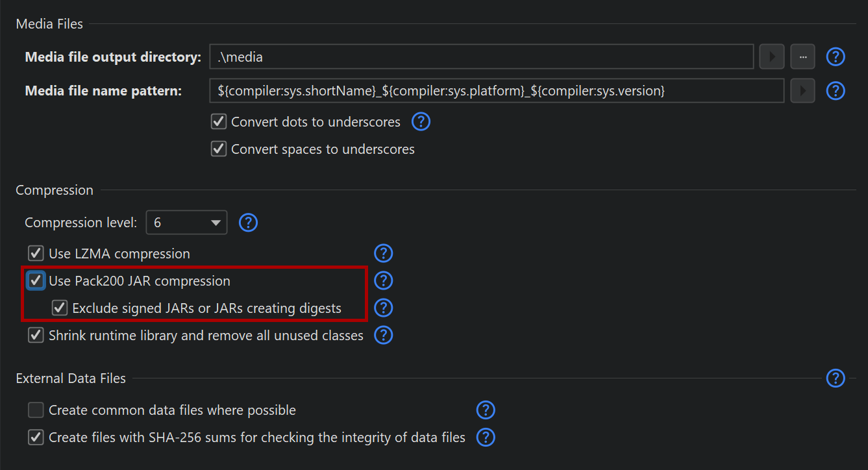
Task: Open help for External Data Files section
Action: click(836, 378)
